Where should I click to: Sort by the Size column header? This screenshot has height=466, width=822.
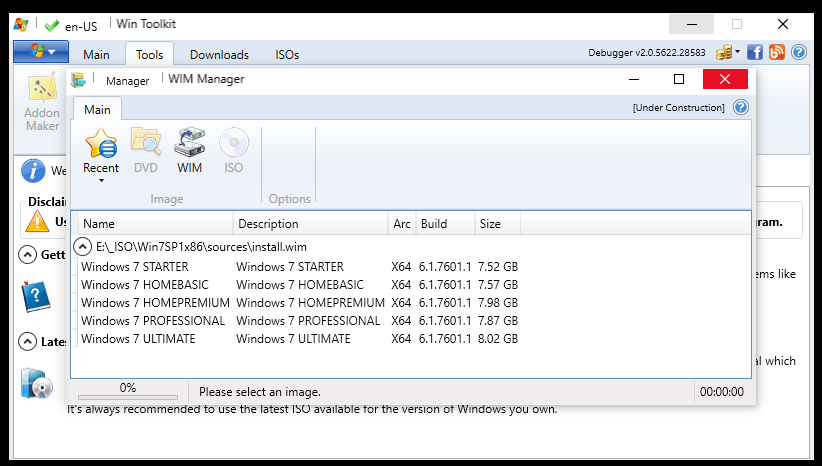click(497, 224)
